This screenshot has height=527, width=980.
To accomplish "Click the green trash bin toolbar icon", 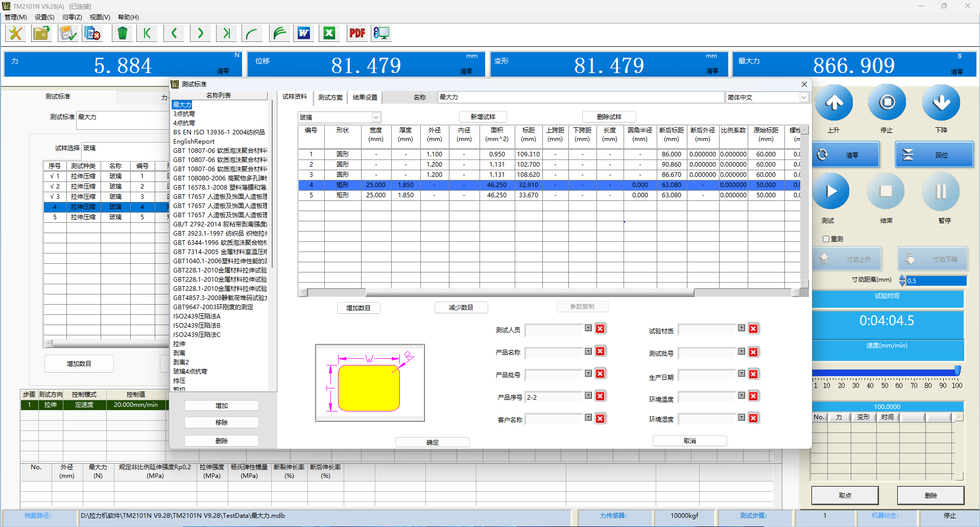I will tap(122, 34).
